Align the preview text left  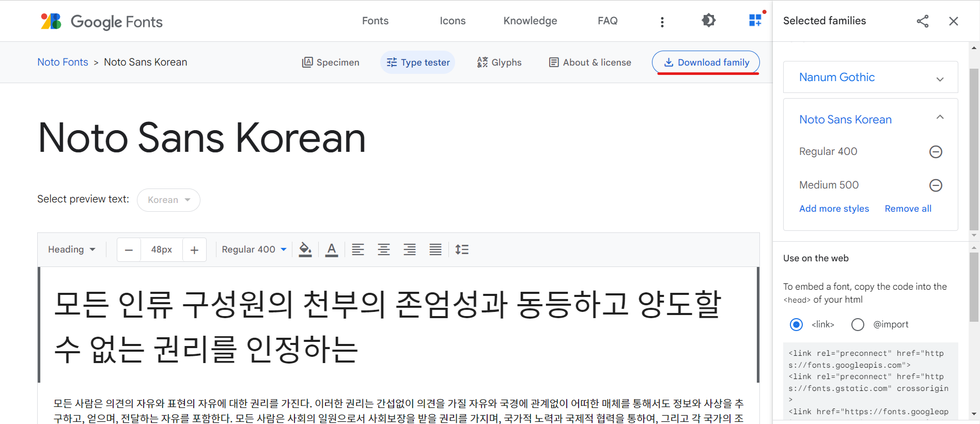click(x=358, y=249)
